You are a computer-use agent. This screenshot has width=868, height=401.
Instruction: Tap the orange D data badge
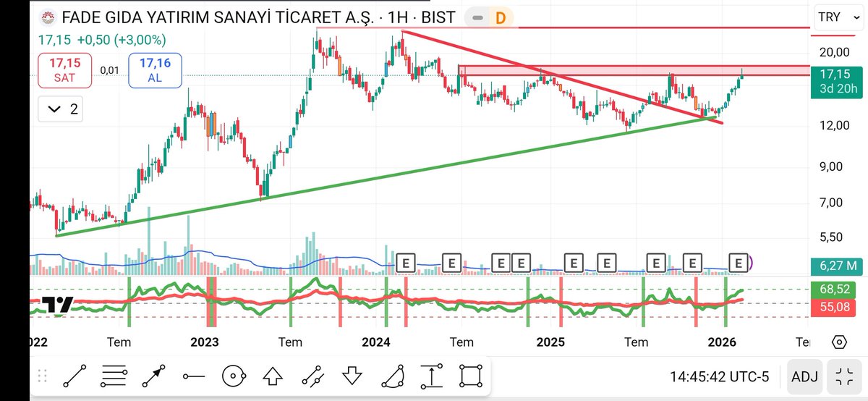(500, 17)
